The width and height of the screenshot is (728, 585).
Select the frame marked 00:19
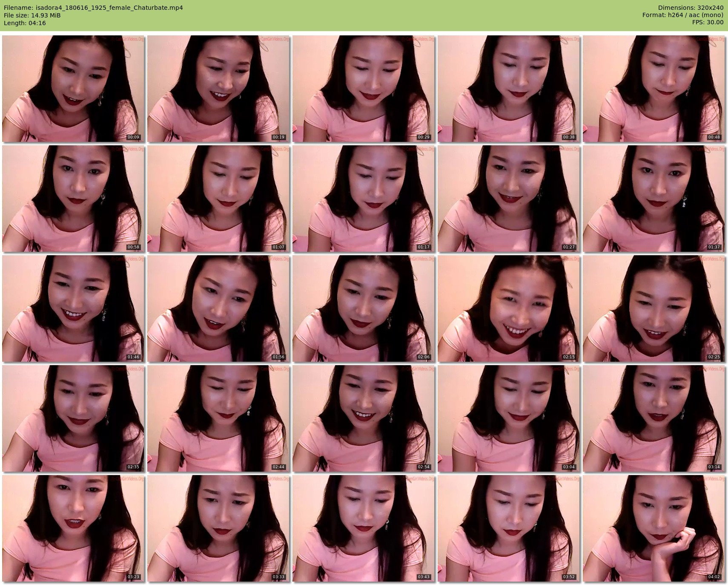pyautogui.click(x=218, y=89)
